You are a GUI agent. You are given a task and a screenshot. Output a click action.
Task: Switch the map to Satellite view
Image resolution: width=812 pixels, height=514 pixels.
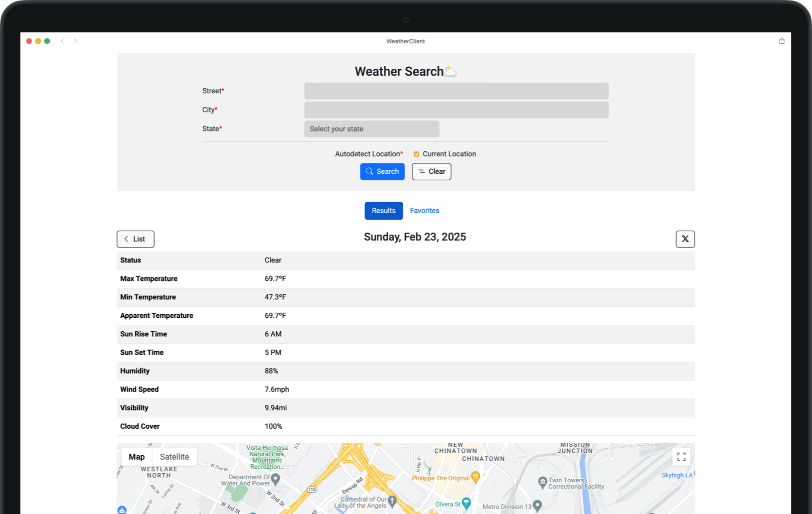point(174,456)
